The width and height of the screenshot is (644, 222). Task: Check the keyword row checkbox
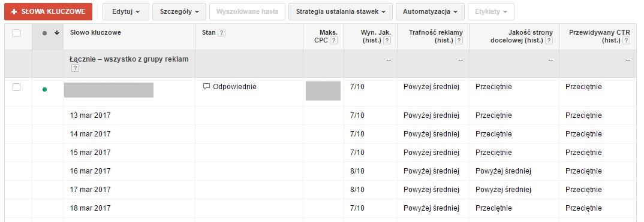(x=16, y=87)
